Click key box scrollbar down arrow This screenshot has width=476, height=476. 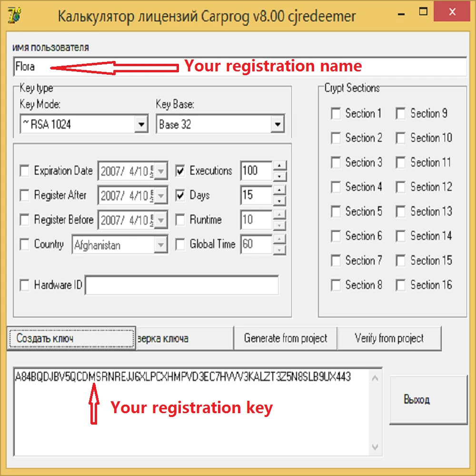[375, 447]
